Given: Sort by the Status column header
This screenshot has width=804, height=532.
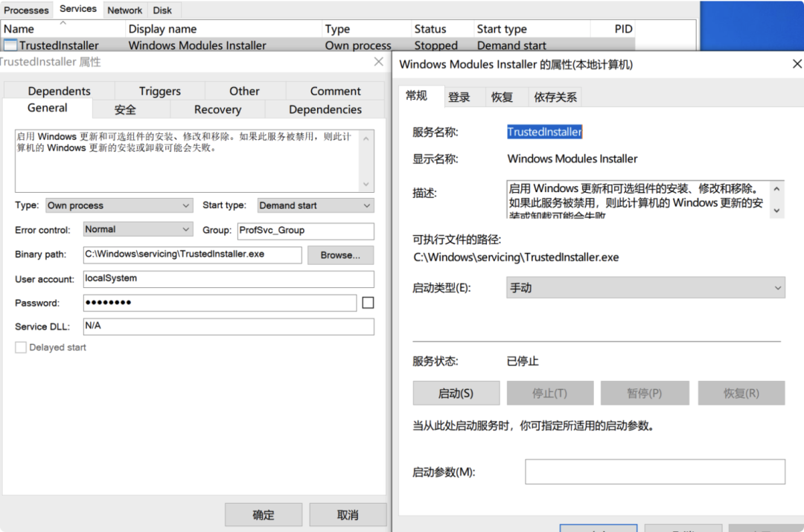Looking at the screenshot, I should click(443, 29).
